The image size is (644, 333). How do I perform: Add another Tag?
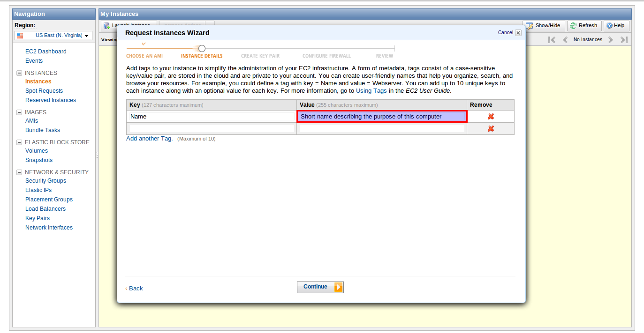pyautogui.click(x=150, y=139)
